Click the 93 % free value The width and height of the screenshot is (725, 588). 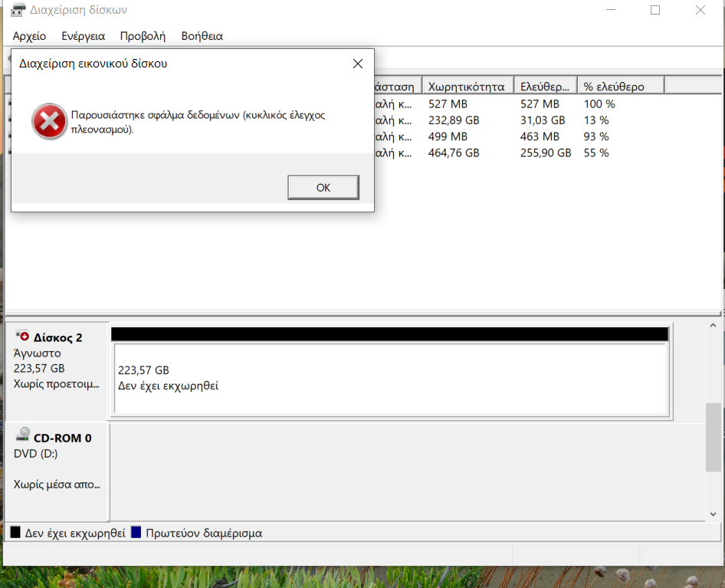(x=596, y=136)
